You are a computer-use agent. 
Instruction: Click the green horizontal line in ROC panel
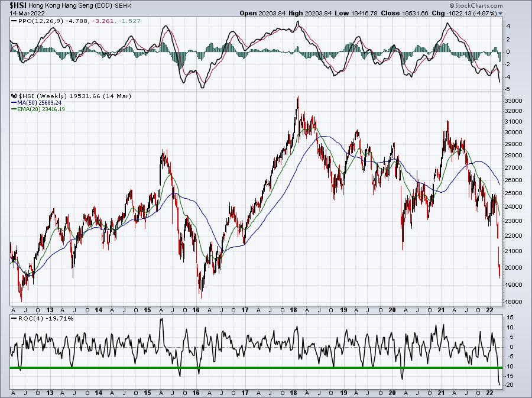(x=256, y=368)
